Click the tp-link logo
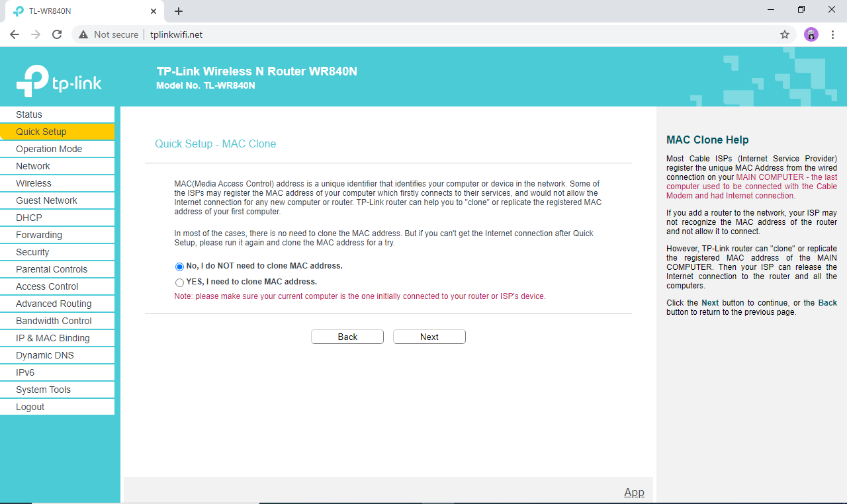 59,81
